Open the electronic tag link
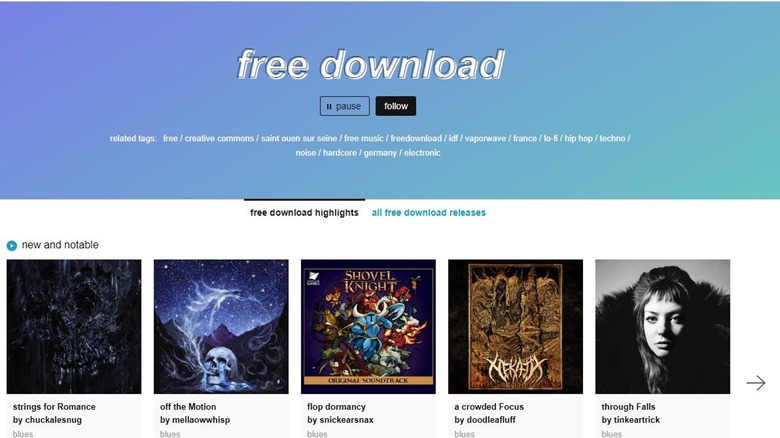Screen dimensions: 780x438 click(422, 153)
